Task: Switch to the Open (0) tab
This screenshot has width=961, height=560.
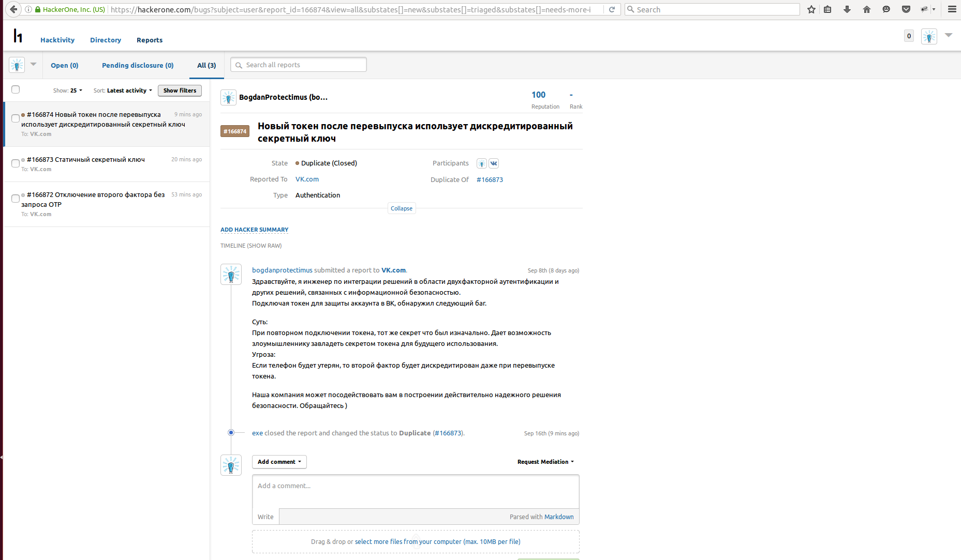Action: (65, 65)
